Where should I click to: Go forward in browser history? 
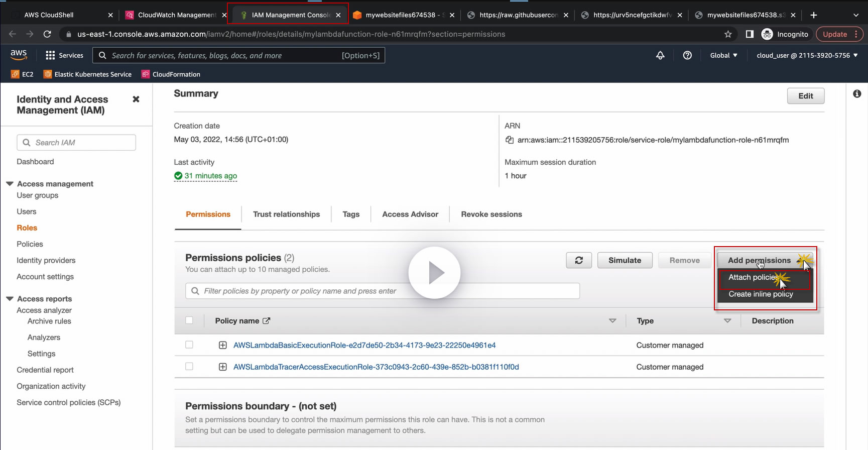(x=30, y=34)
